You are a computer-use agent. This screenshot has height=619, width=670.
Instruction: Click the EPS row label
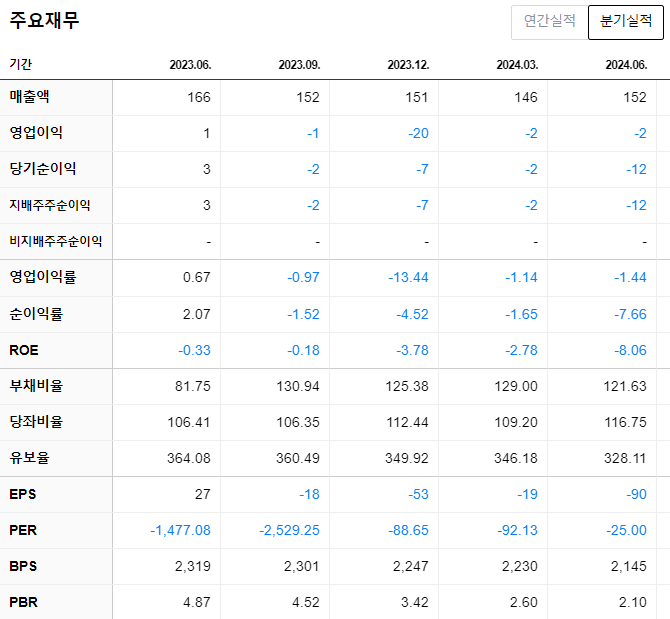pyautogui.click(x=23, y=494)
